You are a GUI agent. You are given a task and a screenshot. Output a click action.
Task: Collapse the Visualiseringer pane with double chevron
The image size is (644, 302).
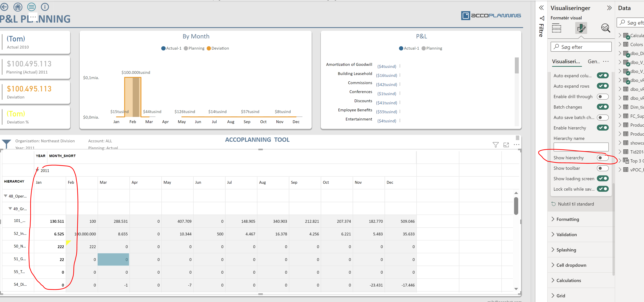pyautogui.click(x=609, y=8)
